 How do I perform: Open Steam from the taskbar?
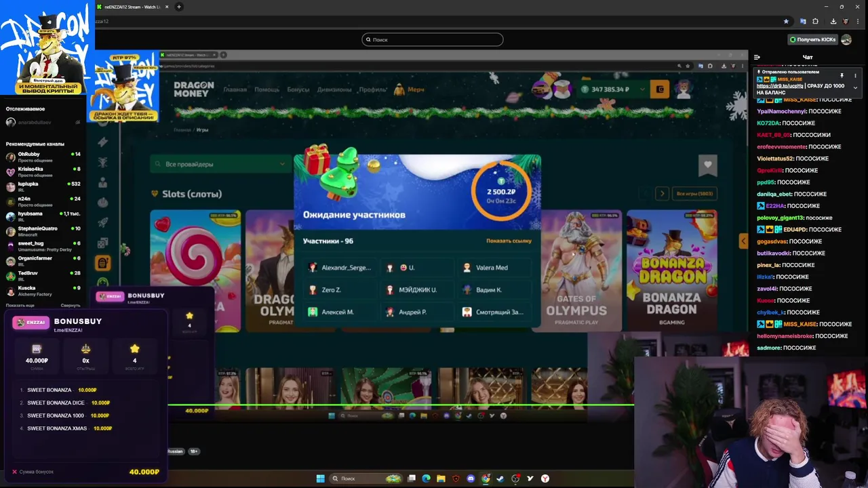pyautogui.click(x=500, y=479)
